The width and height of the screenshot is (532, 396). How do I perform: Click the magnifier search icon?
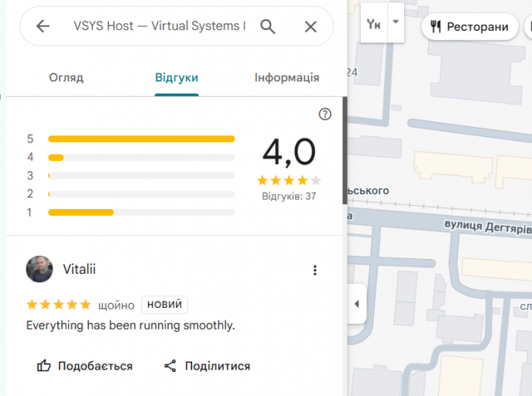click(268, 26)
